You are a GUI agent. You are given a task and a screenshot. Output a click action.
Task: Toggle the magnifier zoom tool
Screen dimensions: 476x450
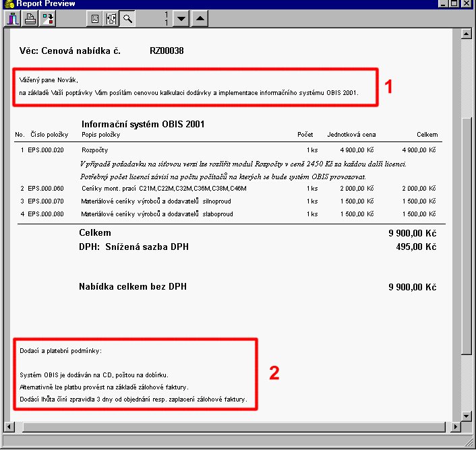pos(127,19)
